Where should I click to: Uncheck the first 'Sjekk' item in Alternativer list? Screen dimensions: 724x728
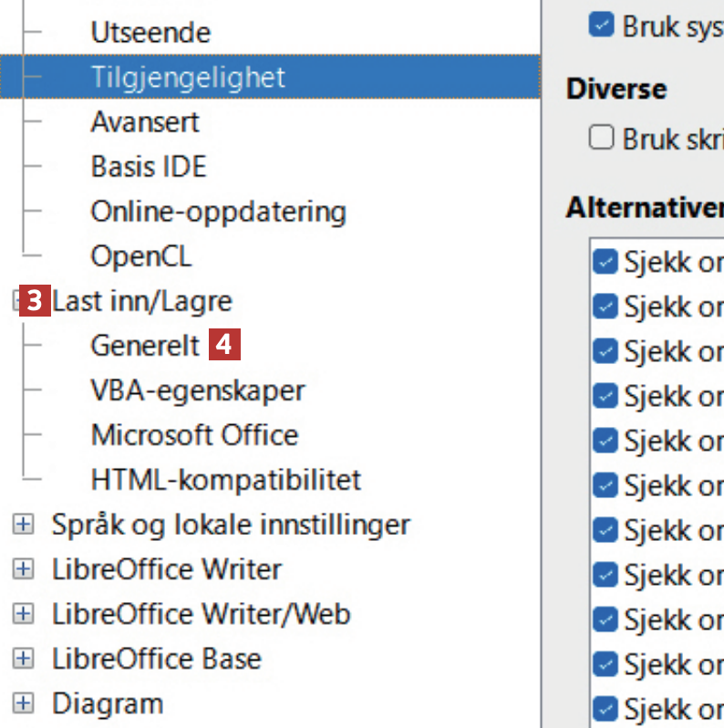point(605,262)
